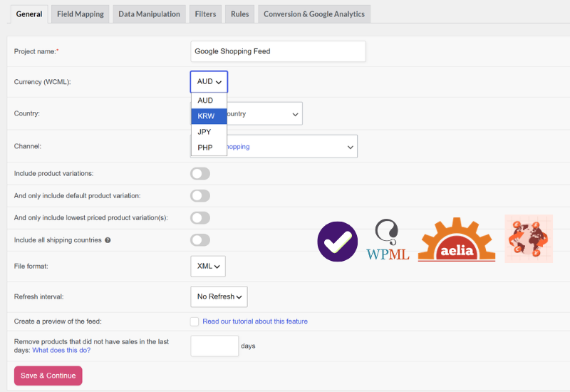The height and width of the screenshot is (392, 570).
Task: Click the Project name label text
Action: (x=36, y=51)
